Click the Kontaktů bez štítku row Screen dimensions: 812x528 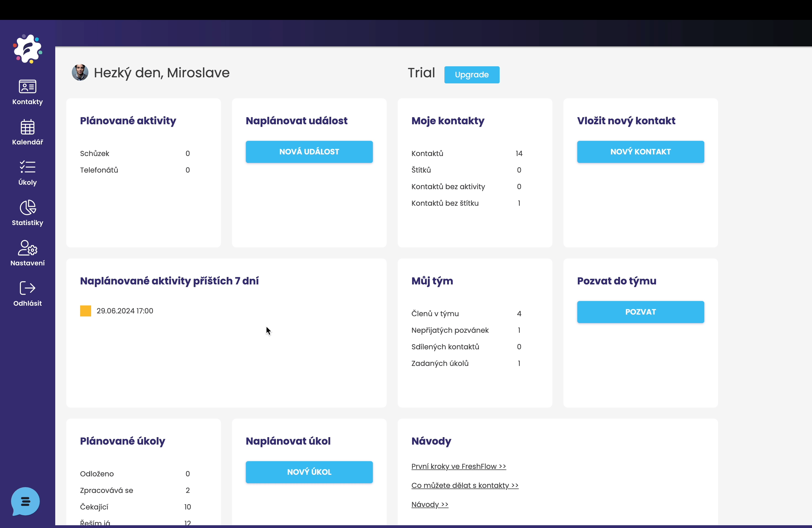445,203
